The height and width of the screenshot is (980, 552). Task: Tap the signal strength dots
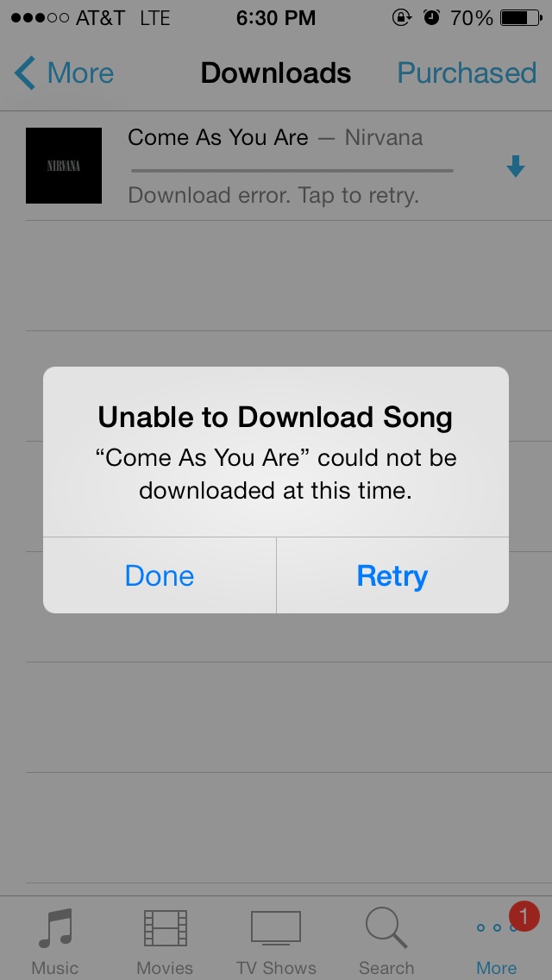click(40, 17)
